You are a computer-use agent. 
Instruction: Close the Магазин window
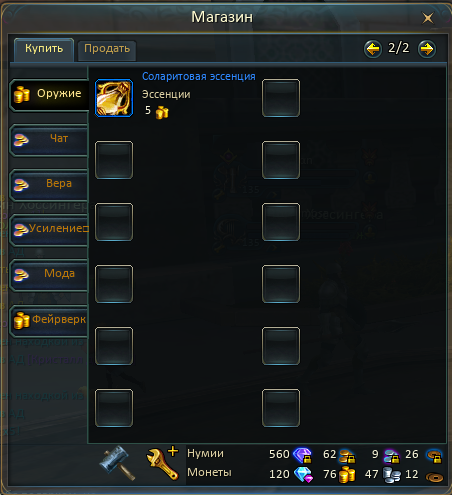(428, 18)
